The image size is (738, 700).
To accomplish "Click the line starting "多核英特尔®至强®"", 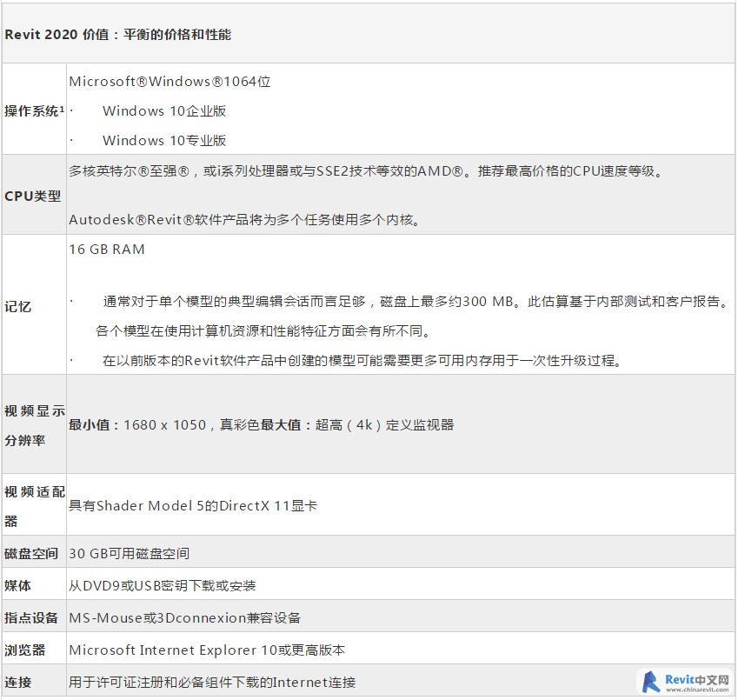I will (366, 171).
